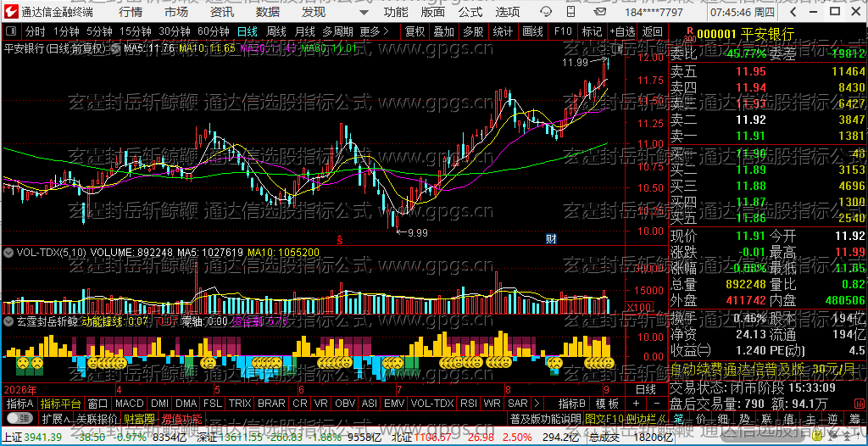Click the 标记 mark button
The height and width of the screenshot is (446, 868).
click(x=592, y=31)
